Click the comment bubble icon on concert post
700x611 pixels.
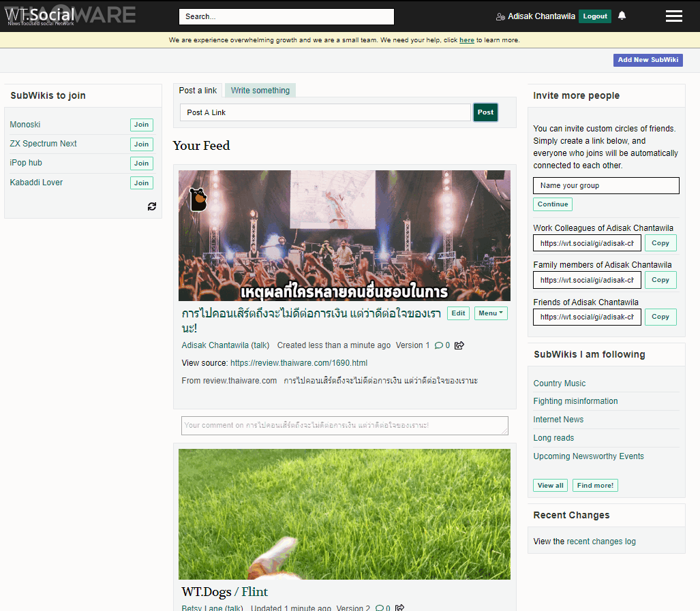pos(438,345)
